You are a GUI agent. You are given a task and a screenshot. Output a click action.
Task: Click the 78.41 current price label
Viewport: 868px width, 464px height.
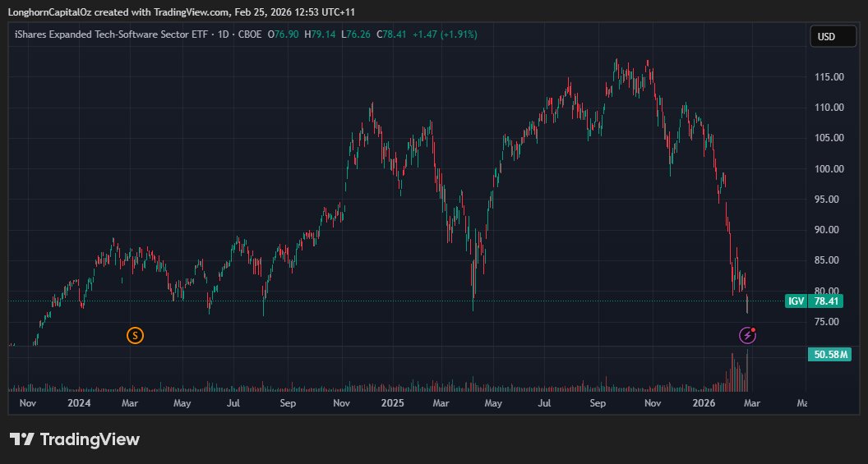tap(825, 301)
